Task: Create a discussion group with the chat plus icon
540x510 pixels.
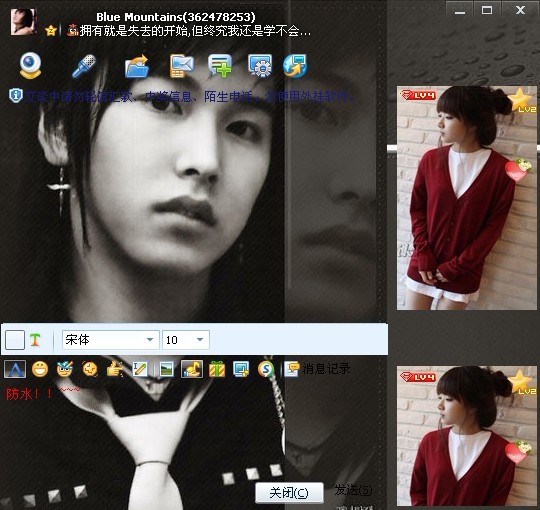Action: [x=220, y=65]
